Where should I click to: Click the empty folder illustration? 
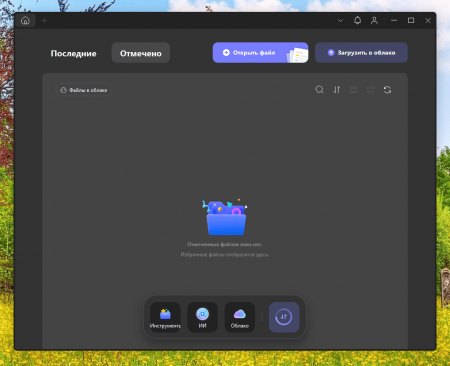tap(225, 217)
